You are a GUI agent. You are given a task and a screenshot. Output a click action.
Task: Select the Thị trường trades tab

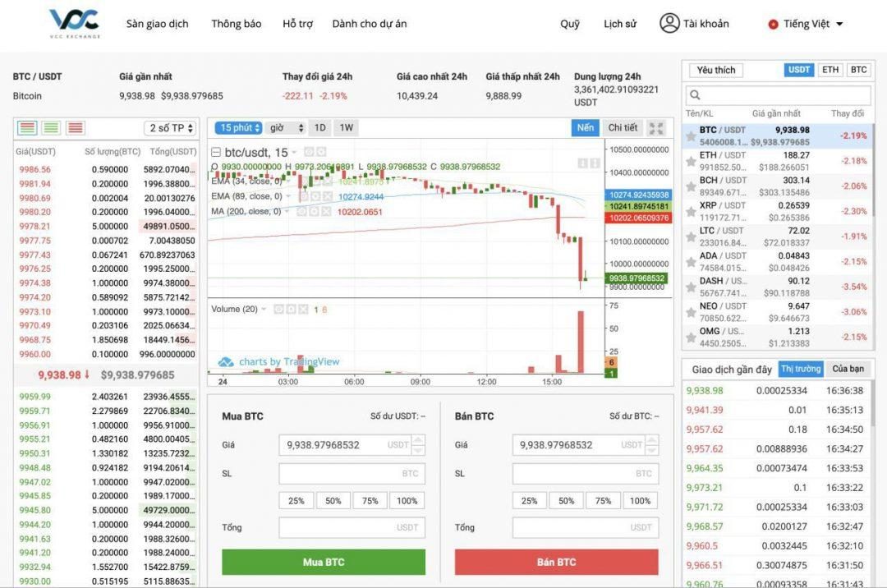click(x=801, y=369)
